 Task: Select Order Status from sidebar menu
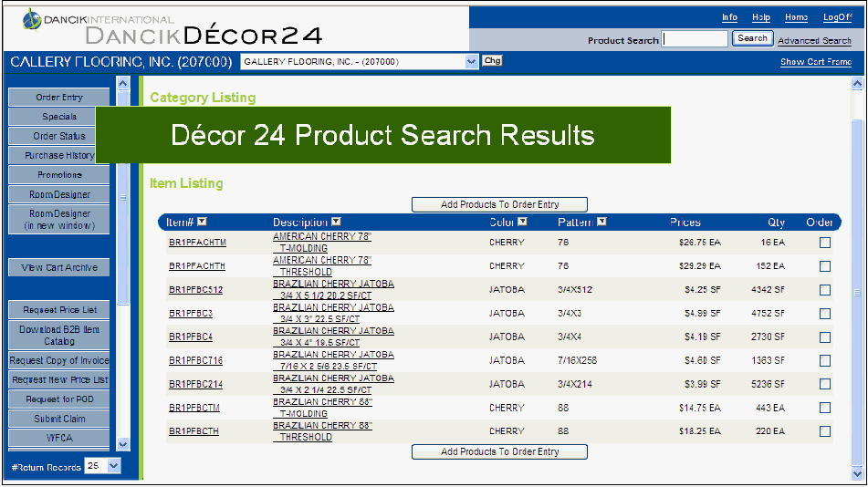coord(59,136)
